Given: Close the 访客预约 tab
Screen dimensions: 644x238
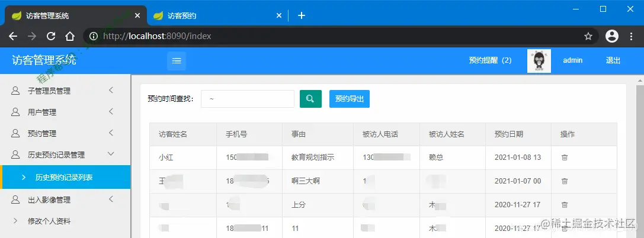Looking at the screenshot, I should tap(279, 15).
